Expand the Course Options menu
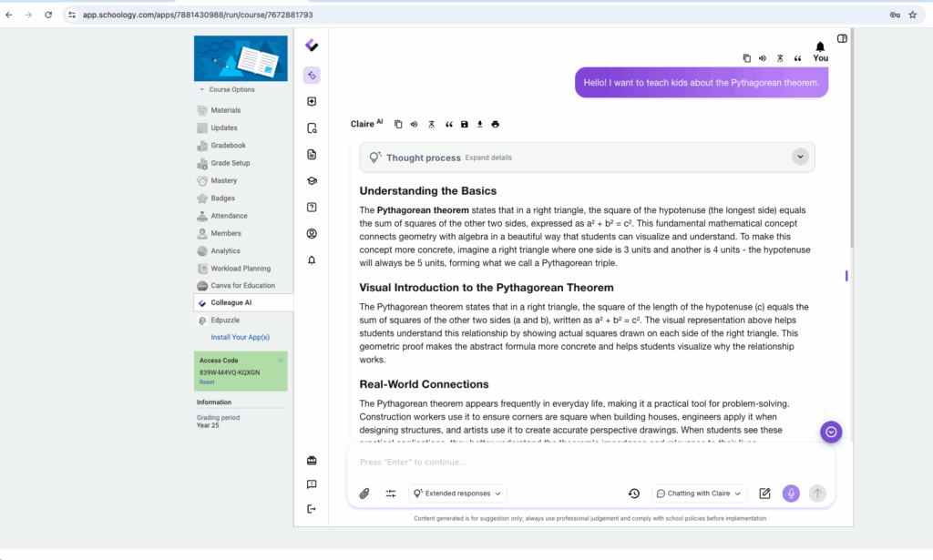933x560 pixels. pos(228,89)
